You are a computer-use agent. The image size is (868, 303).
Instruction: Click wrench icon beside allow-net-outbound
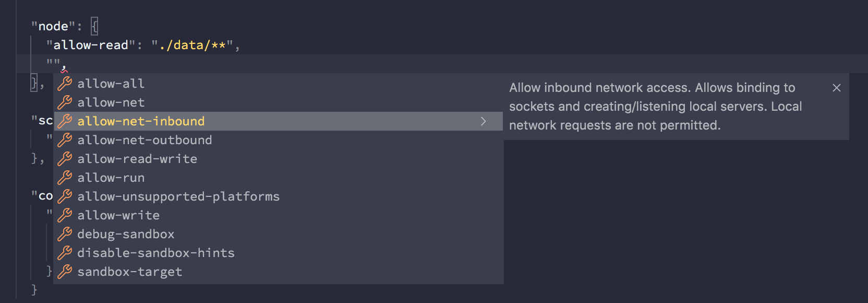[65, 140]
